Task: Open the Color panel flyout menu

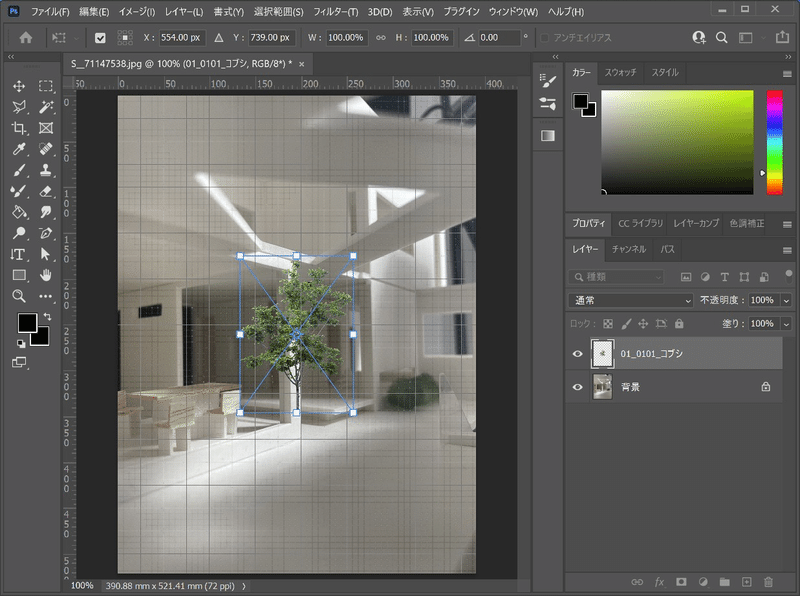Action: [787, 74]
